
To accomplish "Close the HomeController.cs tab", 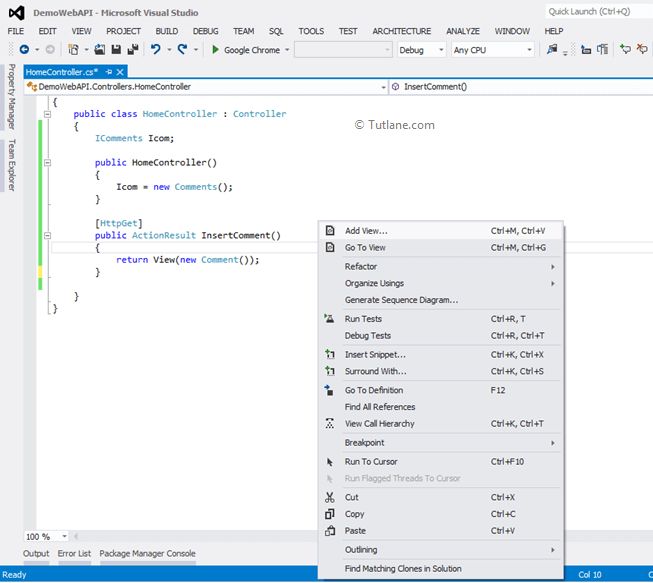I will pos(120,72).
